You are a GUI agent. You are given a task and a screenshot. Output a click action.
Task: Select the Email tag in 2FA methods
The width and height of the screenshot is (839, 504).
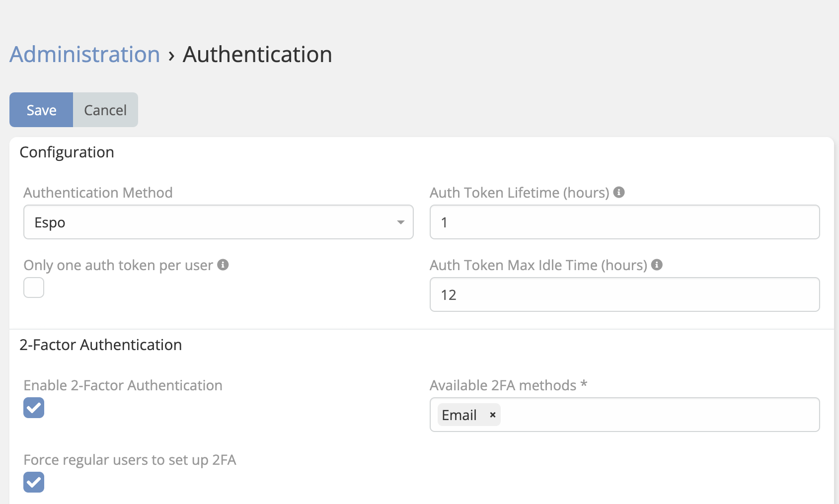coord(459,415)
